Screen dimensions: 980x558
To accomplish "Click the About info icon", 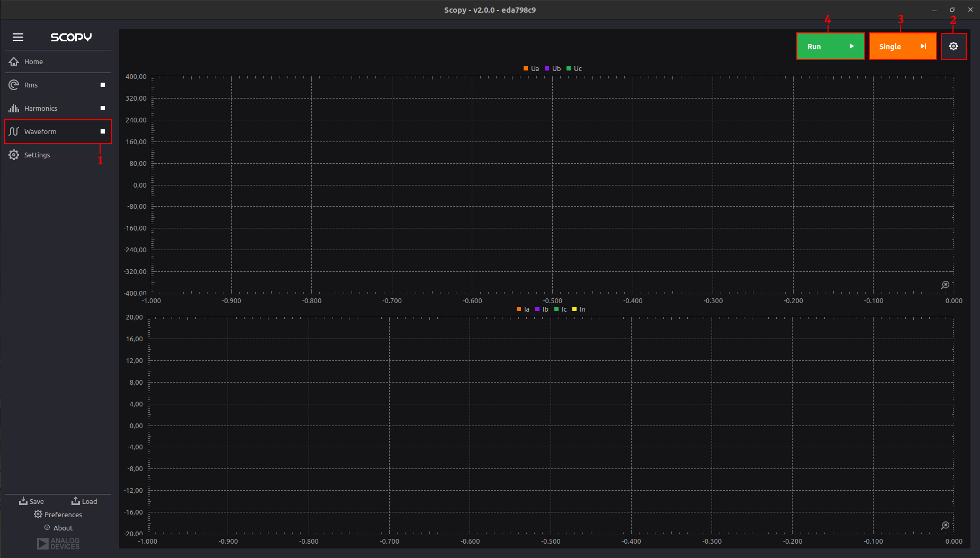I will 47,527.
